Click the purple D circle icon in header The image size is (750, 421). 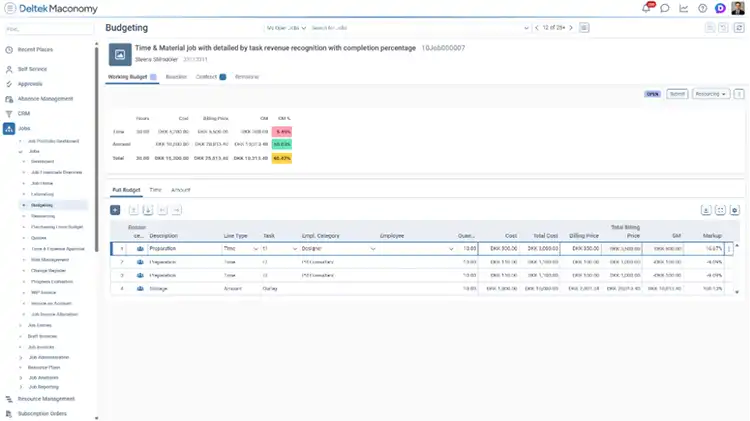coord(720,8)
